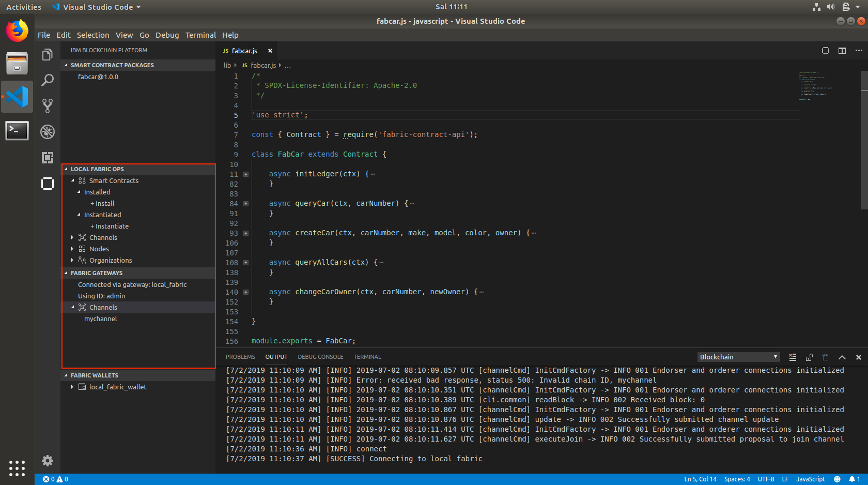This screenshot has width=868, height=485.
Task: Unfold the initLedger function code
Action: coord(246,174)
